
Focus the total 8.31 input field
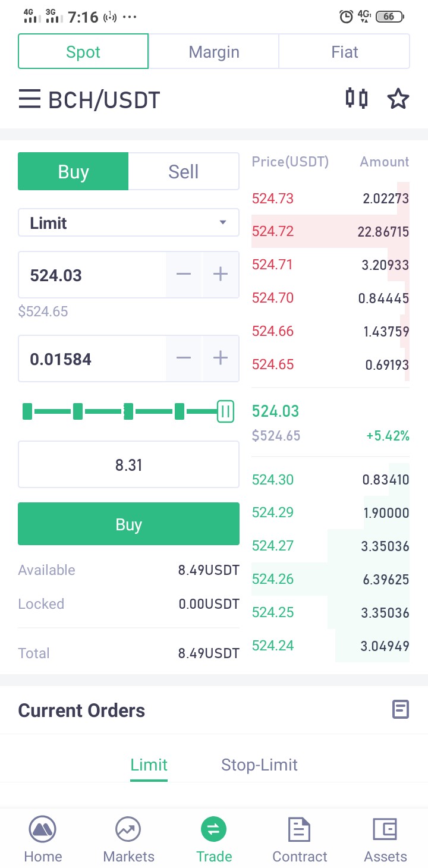tap(128, 464)
